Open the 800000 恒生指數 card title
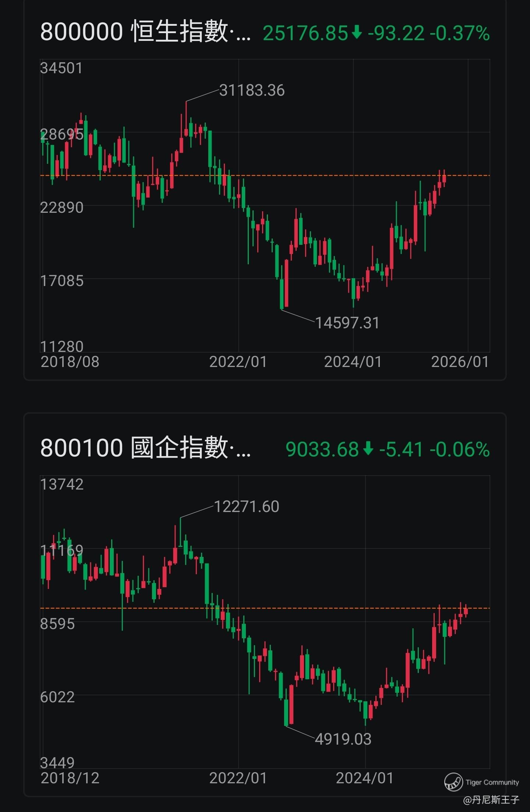This screenshot has height=812, width=530. [145, 32]
